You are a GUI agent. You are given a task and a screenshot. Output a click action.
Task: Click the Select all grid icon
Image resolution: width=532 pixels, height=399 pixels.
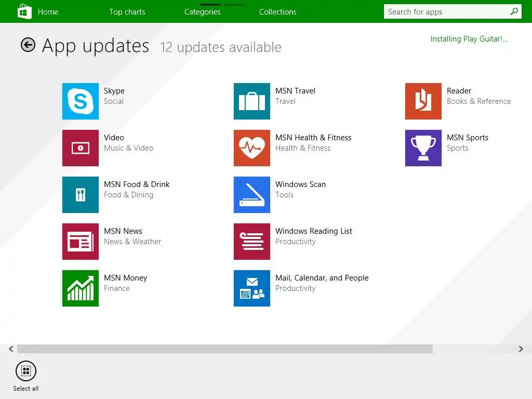click(26, 371)
